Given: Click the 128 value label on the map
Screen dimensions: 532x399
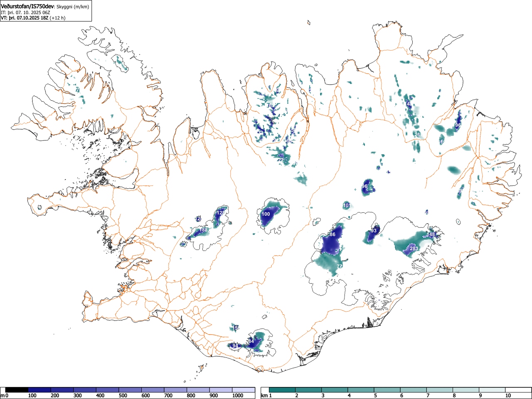Looking at the screenshot, I should 221,212.
